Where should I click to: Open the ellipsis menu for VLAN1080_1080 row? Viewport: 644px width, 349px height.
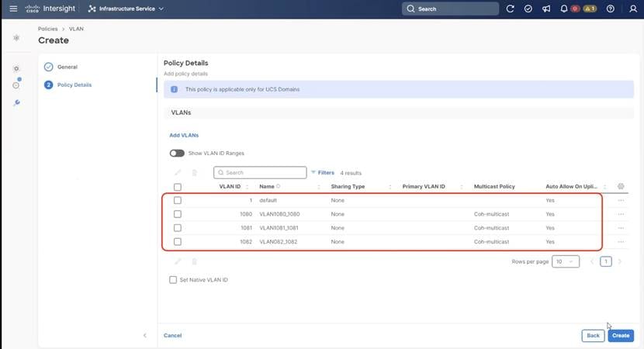pyautogui.click(x=621, y=214)
